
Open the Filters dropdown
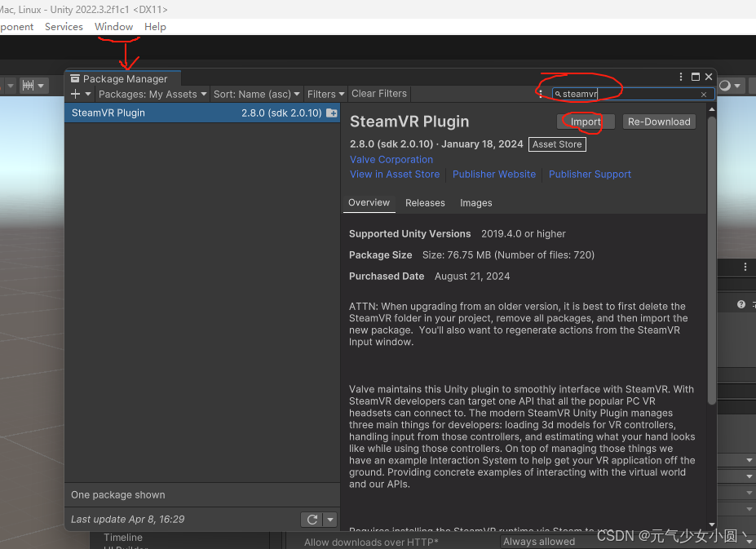pos(326,94)
